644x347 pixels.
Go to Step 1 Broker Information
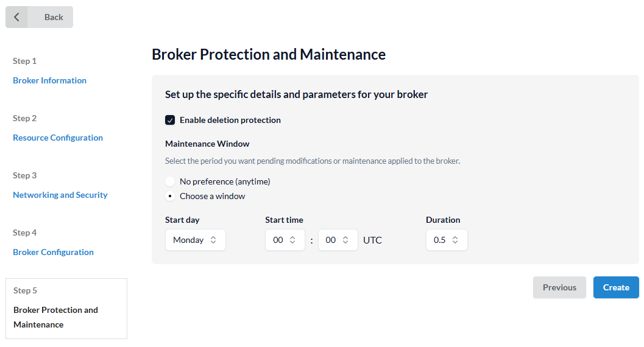coord(49,80)
